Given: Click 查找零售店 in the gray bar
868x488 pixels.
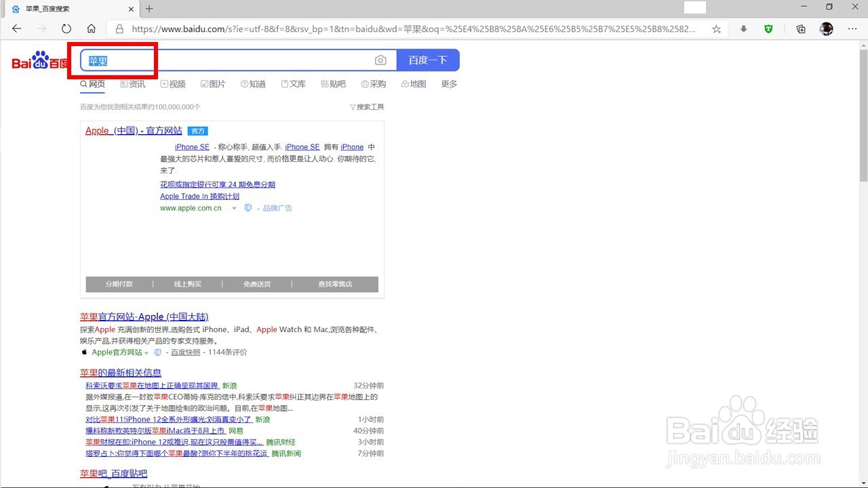Looking at the screenshot, I should pos(335,284).
